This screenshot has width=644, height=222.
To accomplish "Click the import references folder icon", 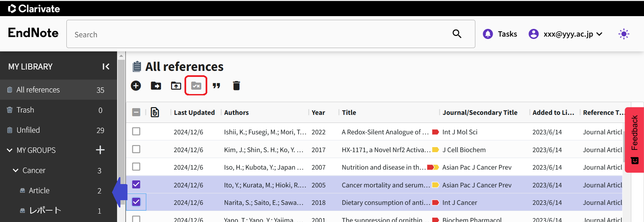I will [176, 86].
